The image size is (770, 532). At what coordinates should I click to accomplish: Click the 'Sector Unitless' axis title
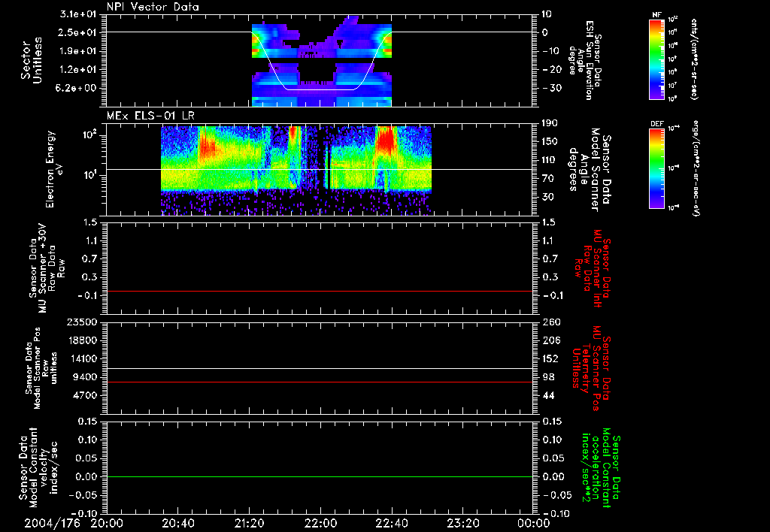coord(32,60)
